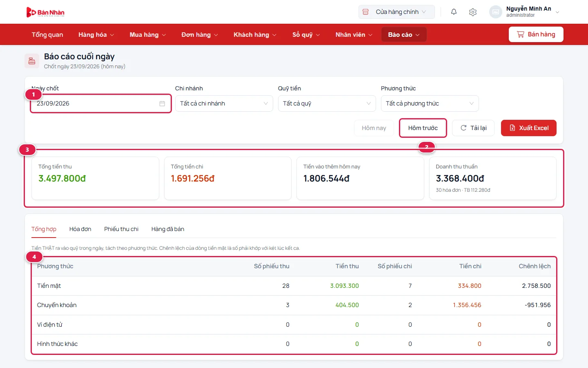
Task: Click the Xuất Excel export button
Action: point(529,128)
